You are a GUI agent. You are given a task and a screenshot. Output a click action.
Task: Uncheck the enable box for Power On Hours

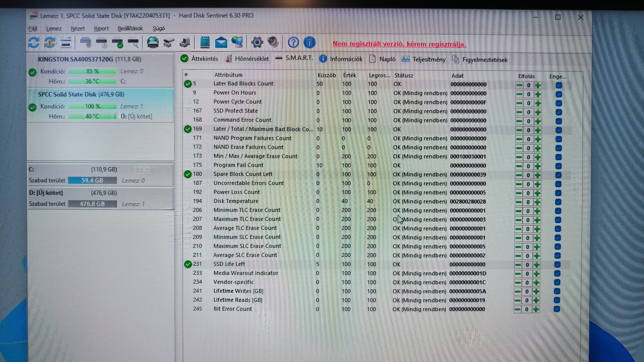click(x=559, y=94)
